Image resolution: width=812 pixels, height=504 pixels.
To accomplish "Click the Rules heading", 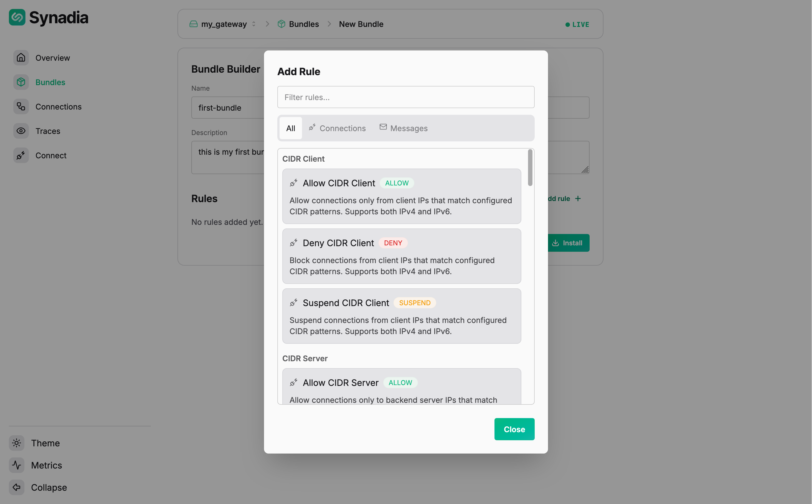I will (x=204, y=198).
